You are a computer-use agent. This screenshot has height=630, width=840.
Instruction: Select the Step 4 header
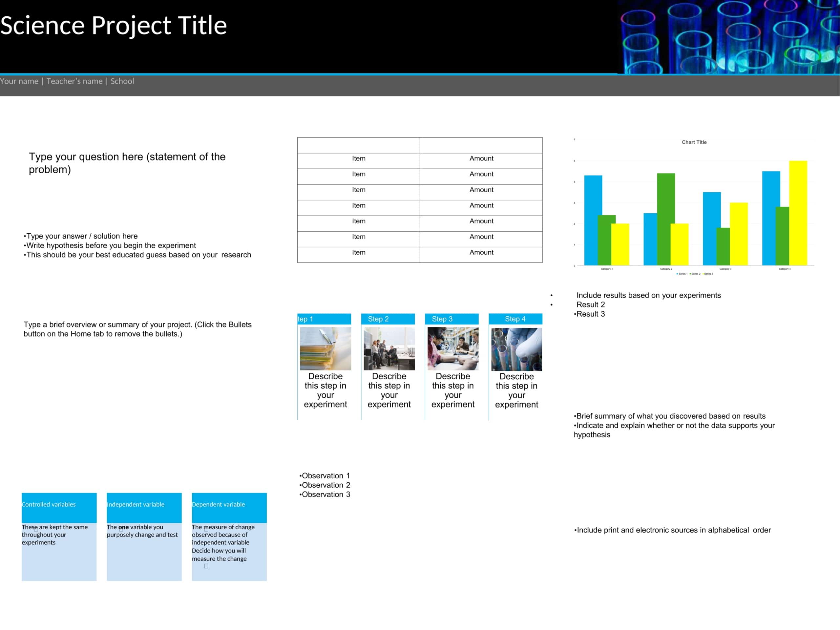pos(515,319)
